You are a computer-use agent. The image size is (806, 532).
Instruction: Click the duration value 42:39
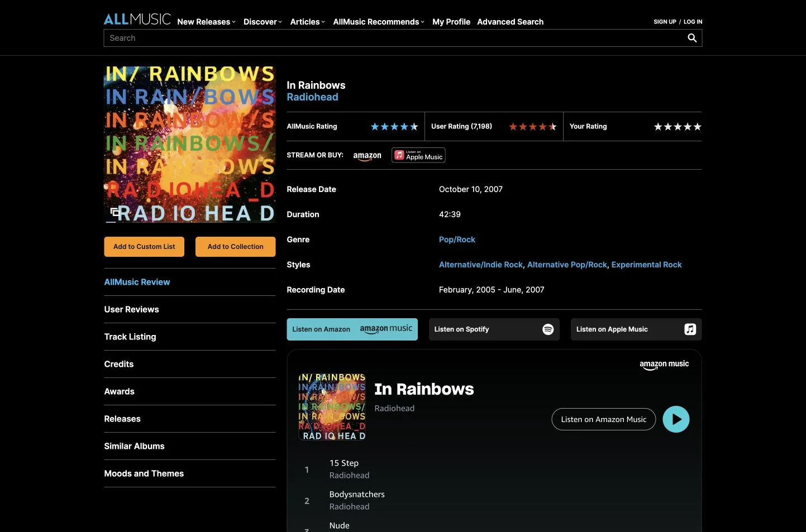450,214
